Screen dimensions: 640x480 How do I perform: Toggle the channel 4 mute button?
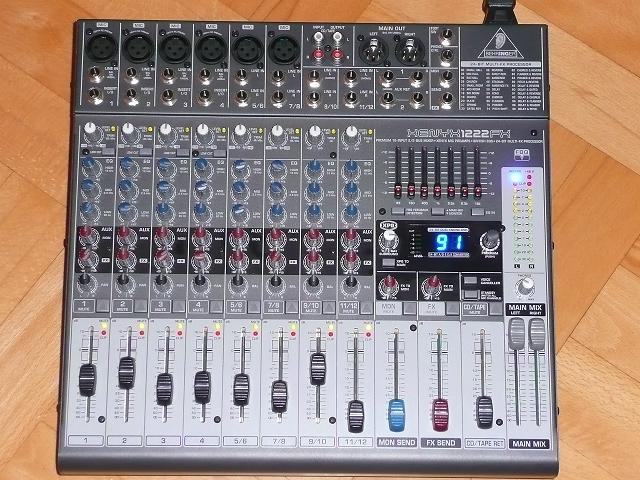[x=216, y=307]
